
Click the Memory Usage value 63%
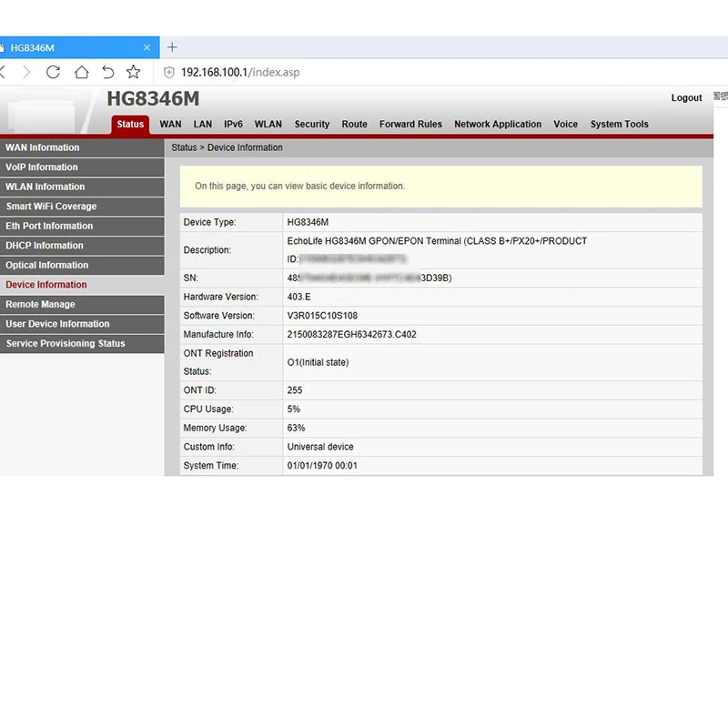[296, 428]
